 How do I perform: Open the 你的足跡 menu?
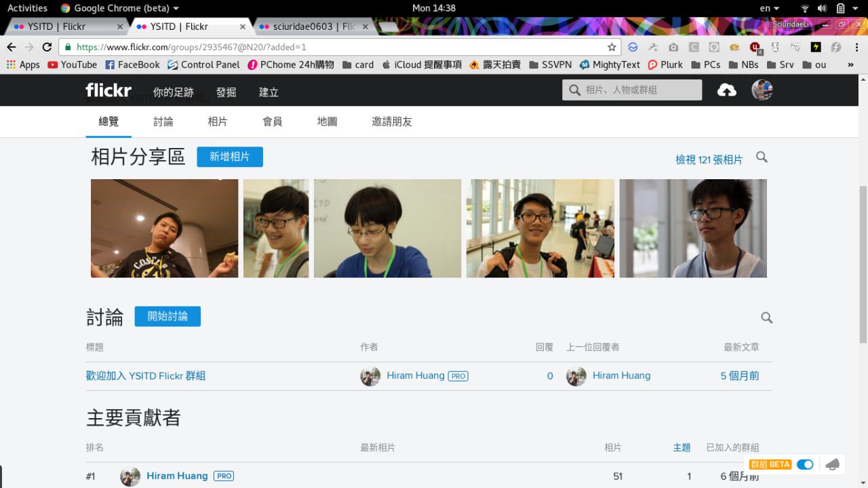point(173,92)
